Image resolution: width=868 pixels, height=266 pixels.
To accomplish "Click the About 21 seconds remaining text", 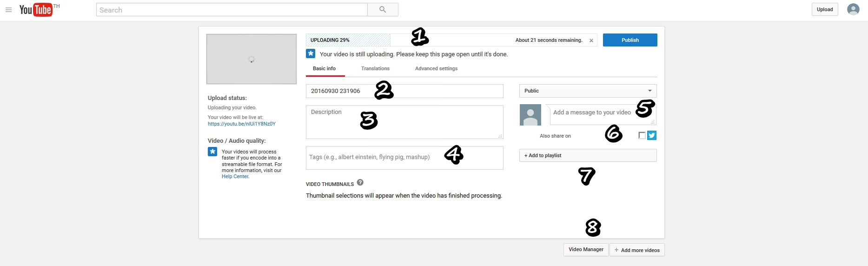I will coord(549,40).
